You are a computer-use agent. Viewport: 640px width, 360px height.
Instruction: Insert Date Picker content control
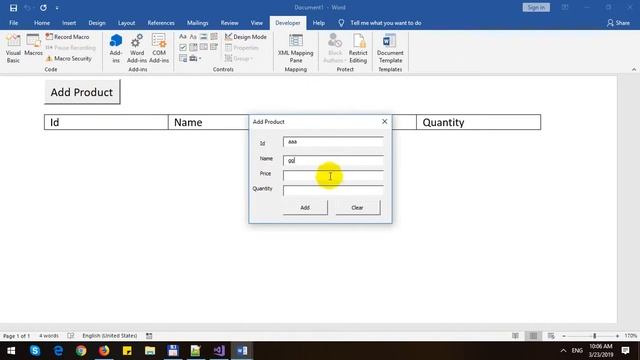213,47
